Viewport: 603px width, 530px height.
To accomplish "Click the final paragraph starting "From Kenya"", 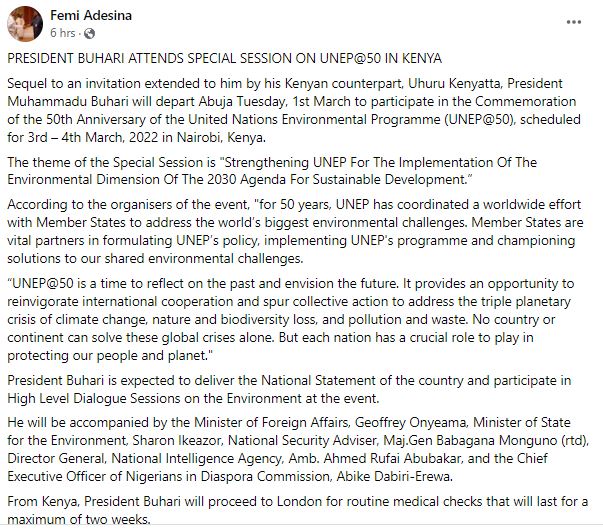I will pyautogui.click(x=290, y=508).
